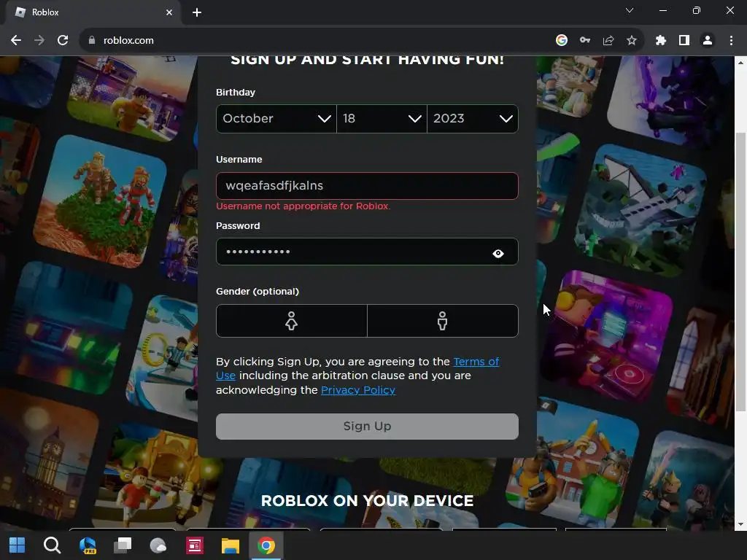Open Windows taskbar search
Screen dimensions: 747x560
point(52,545)
